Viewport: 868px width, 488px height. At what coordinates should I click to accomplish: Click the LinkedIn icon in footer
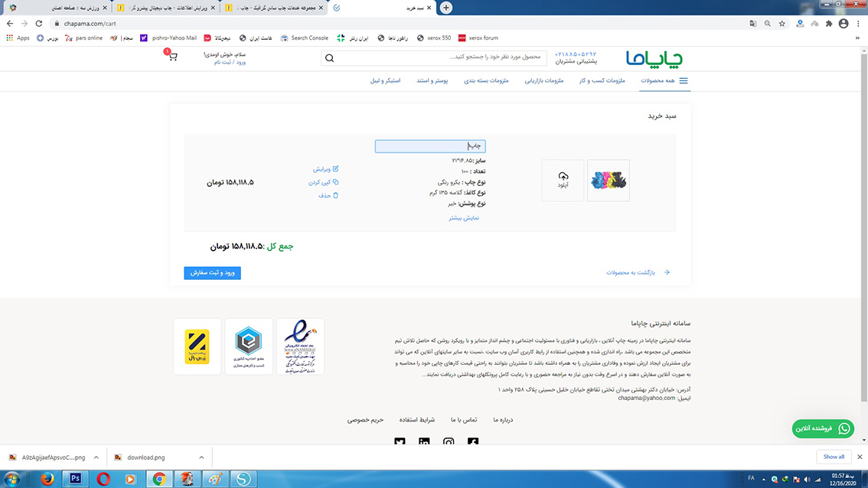tap(424, 442)
